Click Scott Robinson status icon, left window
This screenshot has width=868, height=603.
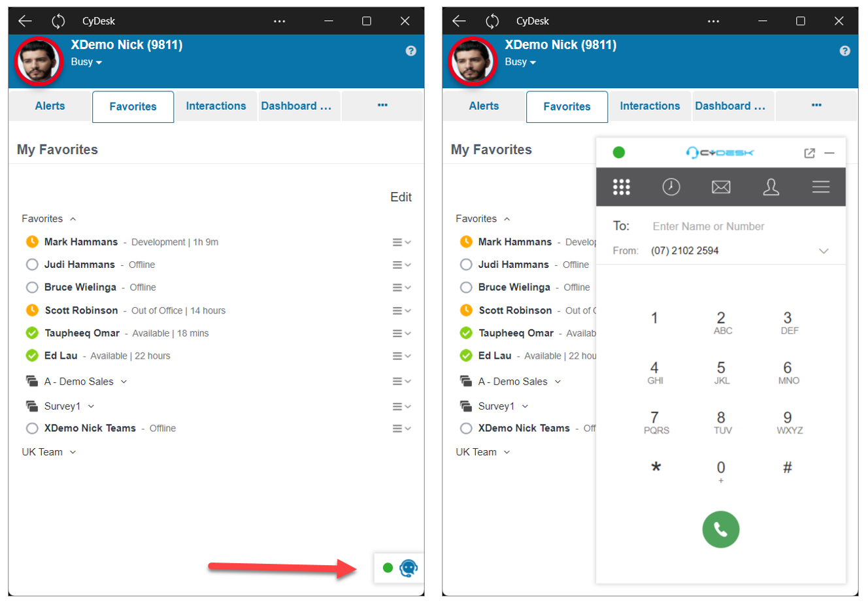32,310
